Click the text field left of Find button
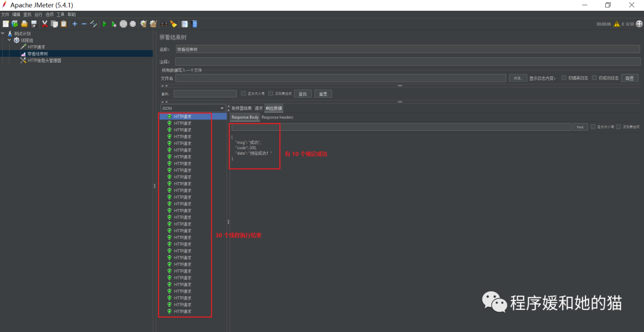The image size is (644, 332). coord(401,127)
